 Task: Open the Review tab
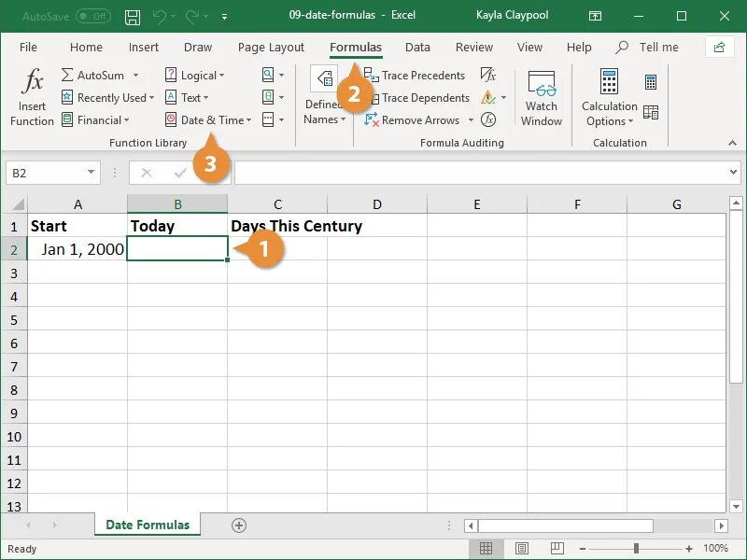point(474,48)
